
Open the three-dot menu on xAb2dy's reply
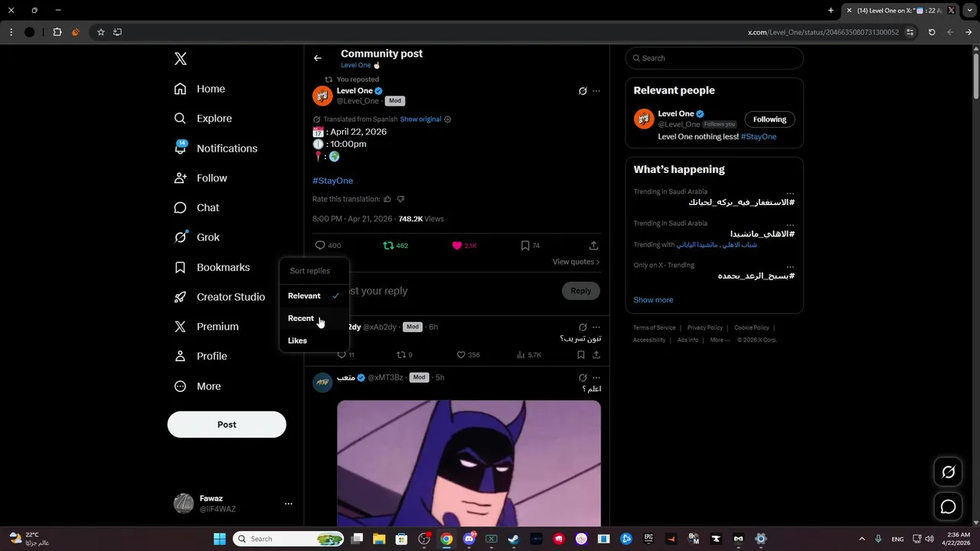596,327
